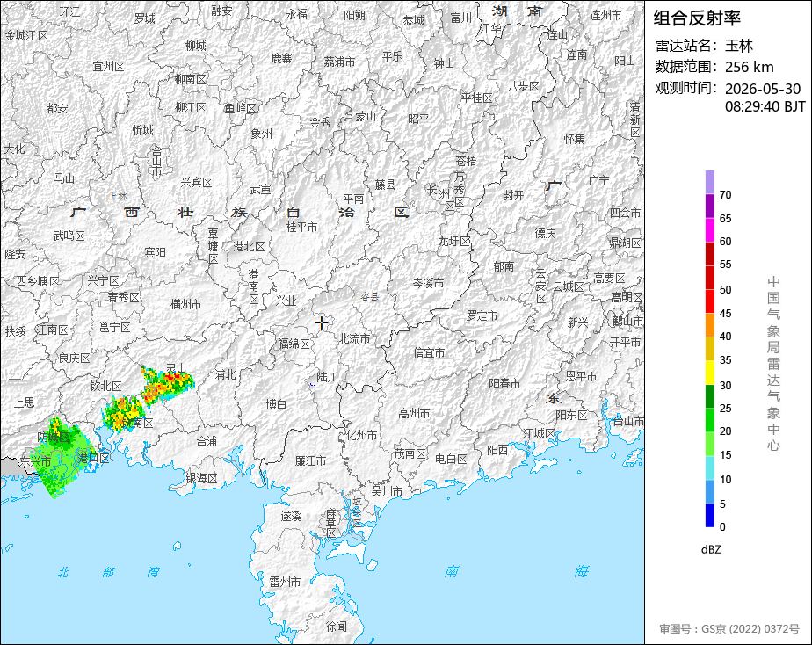The width and height of the screenshot is (812, 645).
Task: Click the station name value 玉林
Action: (739, 46)
